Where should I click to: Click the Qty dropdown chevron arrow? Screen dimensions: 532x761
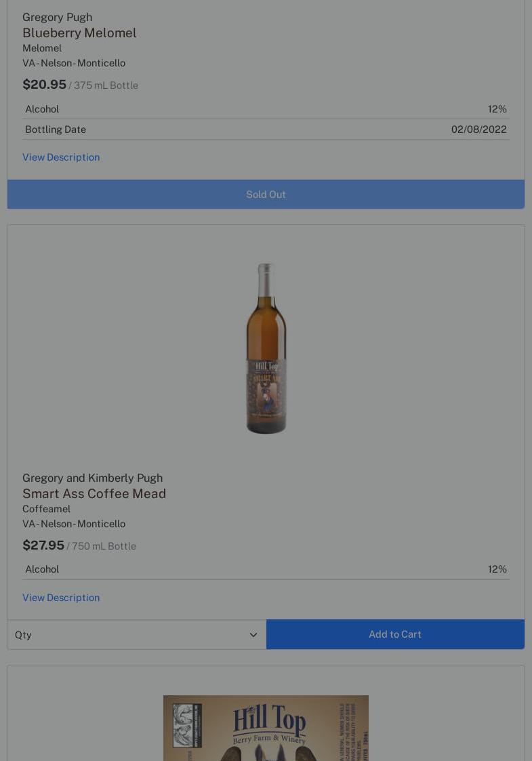click(253, 635)
